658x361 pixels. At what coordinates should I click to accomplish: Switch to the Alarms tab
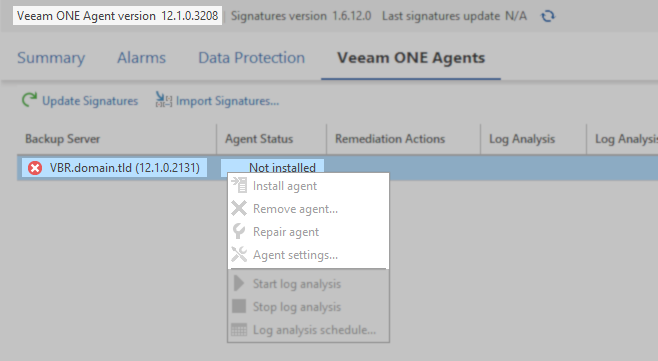pos(141,58)
